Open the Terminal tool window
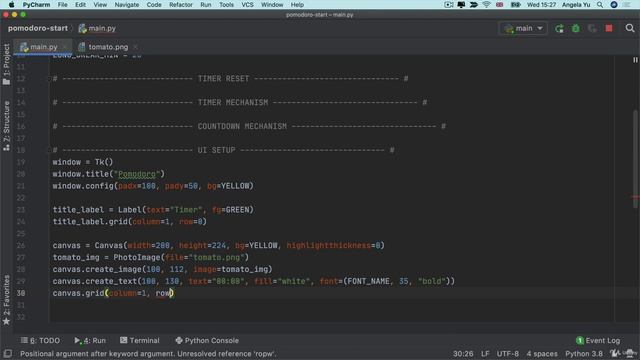Viewport: 640px width, 360px height. (140, 340)
